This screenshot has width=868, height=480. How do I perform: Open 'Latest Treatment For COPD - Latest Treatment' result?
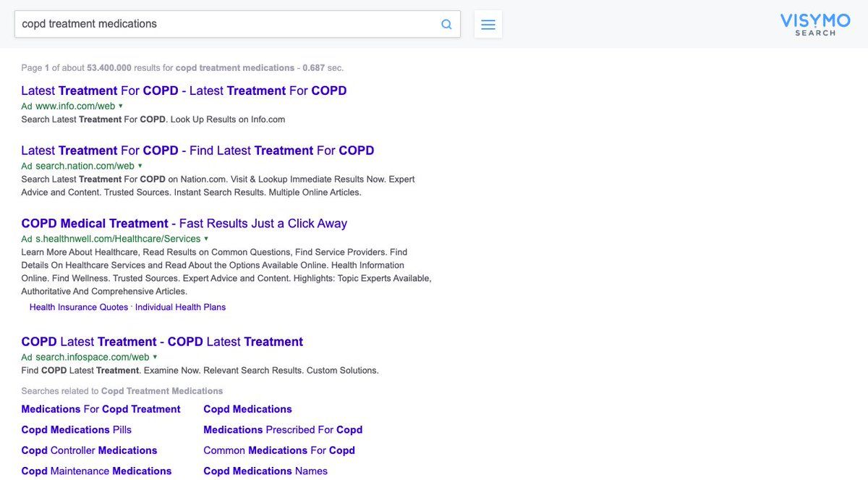click(184, 90)
